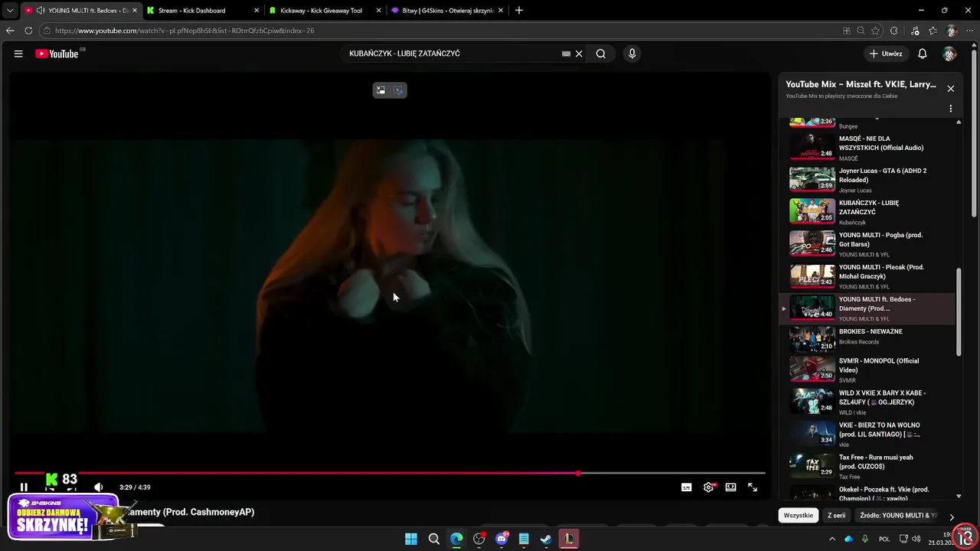The image size is (980, 551).
Task: Seek using the red video progress bar
Action: (390, 473)
